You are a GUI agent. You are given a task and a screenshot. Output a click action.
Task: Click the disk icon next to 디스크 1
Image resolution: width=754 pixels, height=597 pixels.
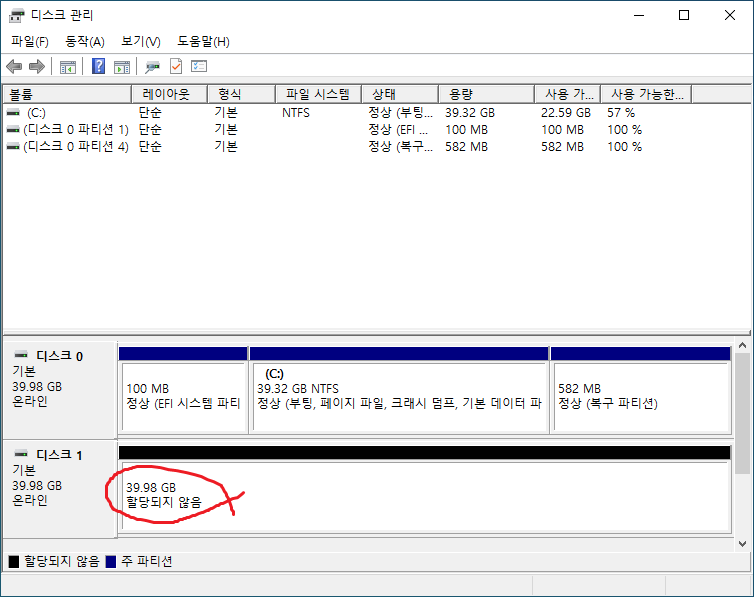21,454
